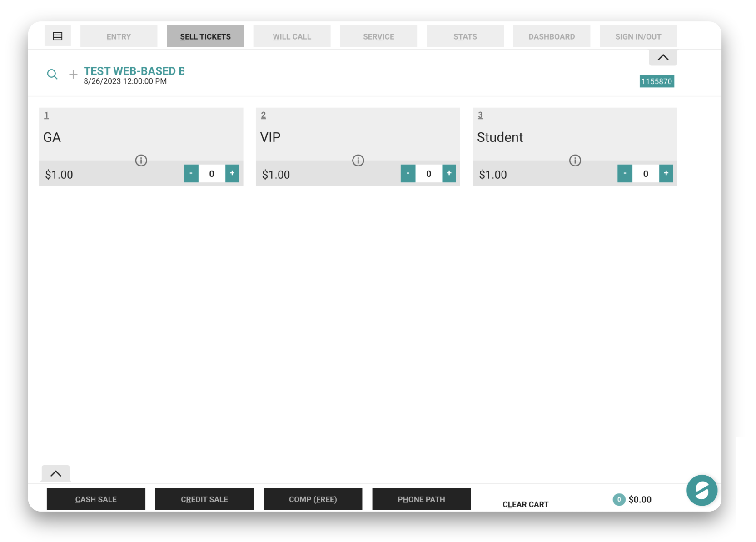Image resolution: width=756 pixels, height=542 pixels.
Task: Increase GA ticket quantity
Action: coord(232,173)
